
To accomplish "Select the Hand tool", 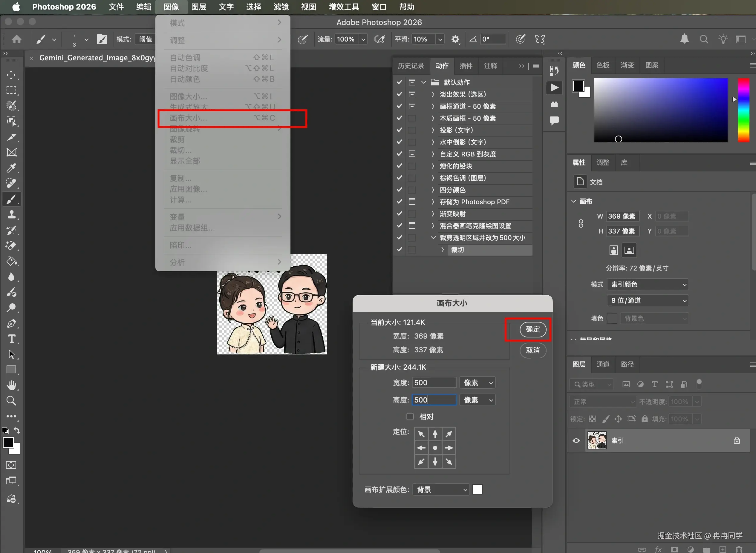I will coord(11,385).
